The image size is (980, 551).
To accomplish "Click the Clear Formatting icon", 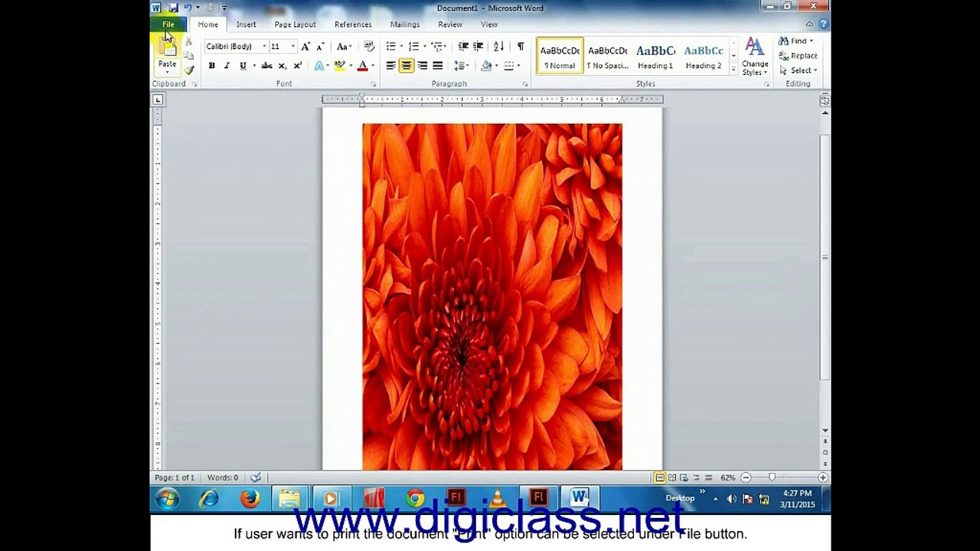I will [368, 47].
